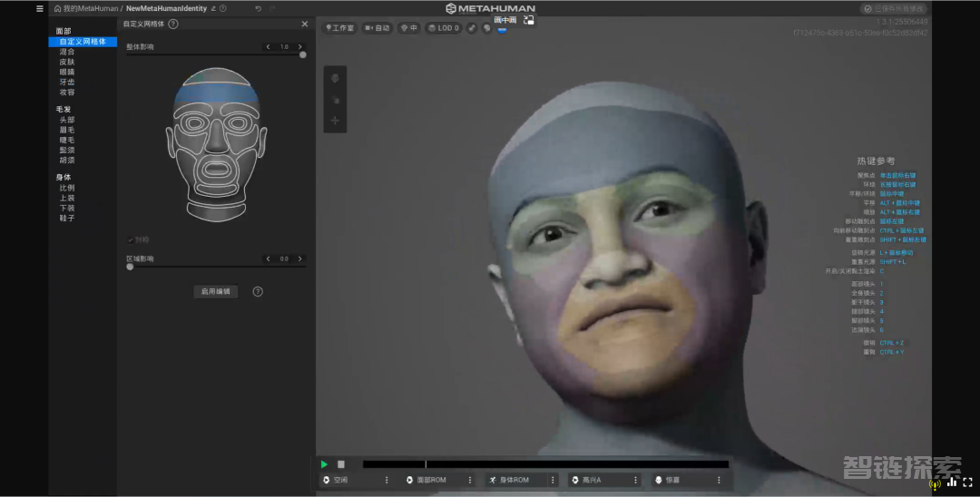Open the LOD 0 level dropdown
The width and height of the screenshot is (980, 497).
444,28
